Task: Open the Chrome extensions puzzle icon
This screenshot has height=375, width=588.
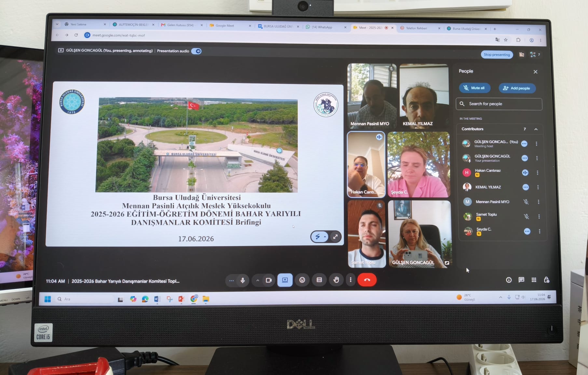Action: point(518,40)
